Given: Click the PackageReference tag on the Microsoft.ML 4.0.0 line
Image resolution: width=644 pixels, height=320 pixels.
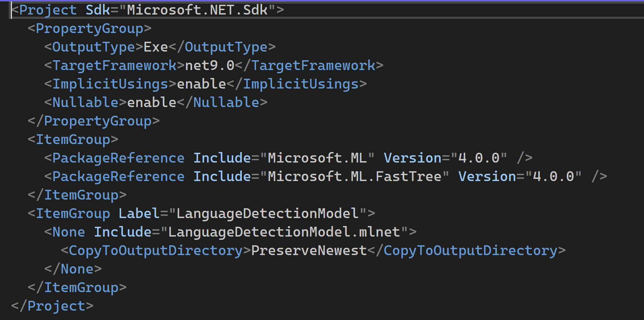Looking at the screenshot, I should (119, 158).
